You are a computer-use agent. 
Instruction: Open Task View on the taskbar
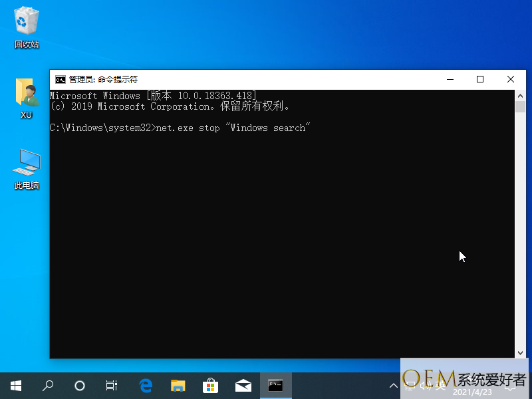[112, 385]
